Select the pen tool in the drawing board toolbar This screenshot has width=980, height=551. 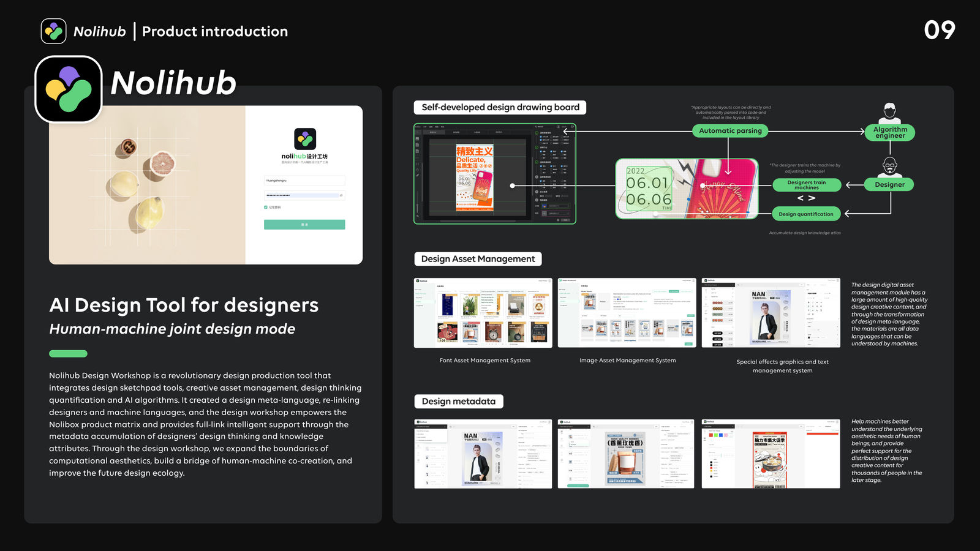coord(417,175)
